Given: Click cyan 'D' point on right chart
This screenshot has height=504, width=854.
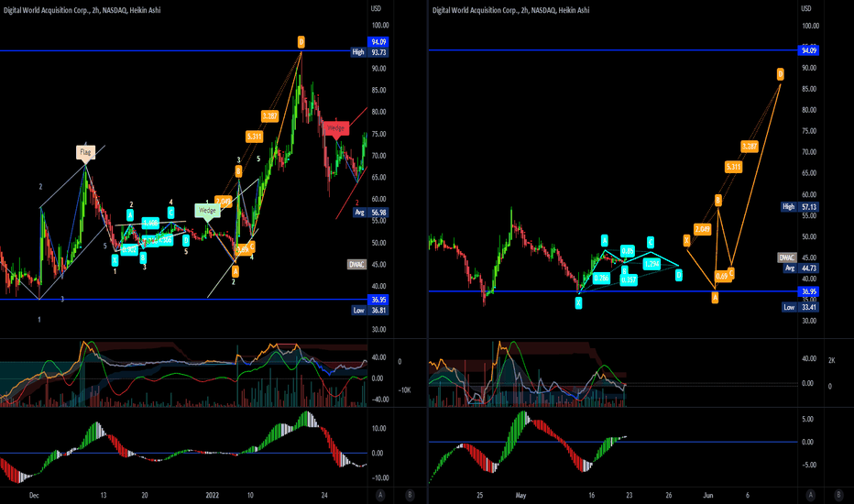Looking at the screenshot, I should 679,275.
